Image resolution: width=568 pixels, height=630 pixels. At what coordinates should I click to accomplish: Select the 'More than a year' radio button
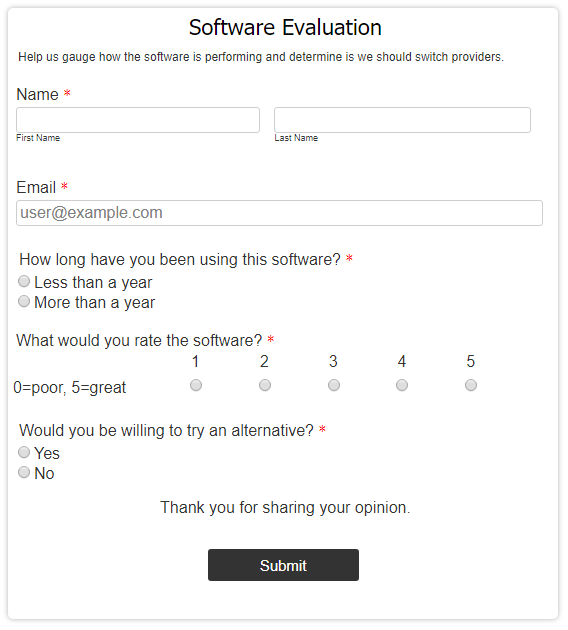24,301
